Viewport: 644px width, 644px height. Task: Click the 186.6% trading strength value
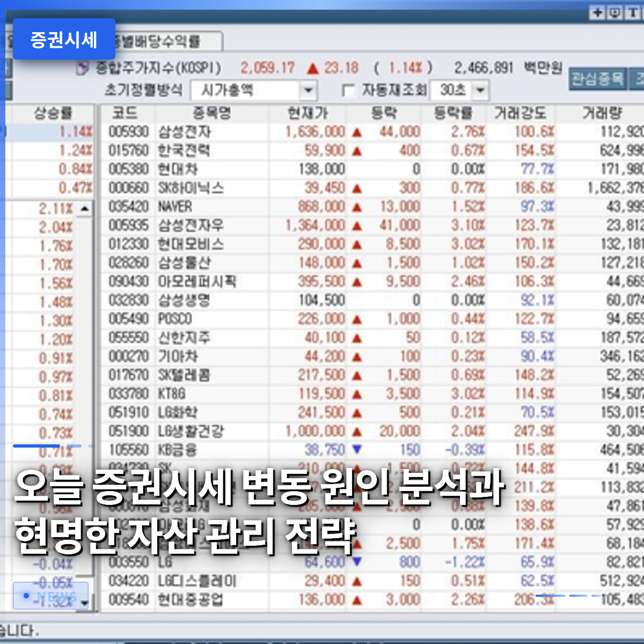click(534, 188)
